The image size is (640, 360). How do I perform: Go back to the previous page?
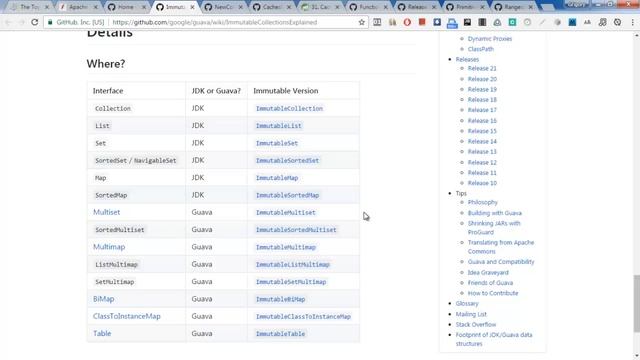point(9,22)
